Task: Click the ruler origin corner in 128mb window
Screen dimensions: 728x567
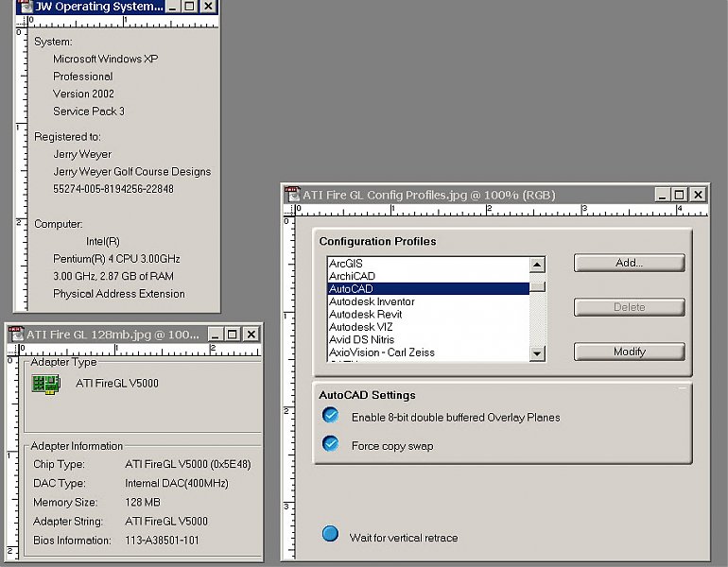Action: coord(13,350)
